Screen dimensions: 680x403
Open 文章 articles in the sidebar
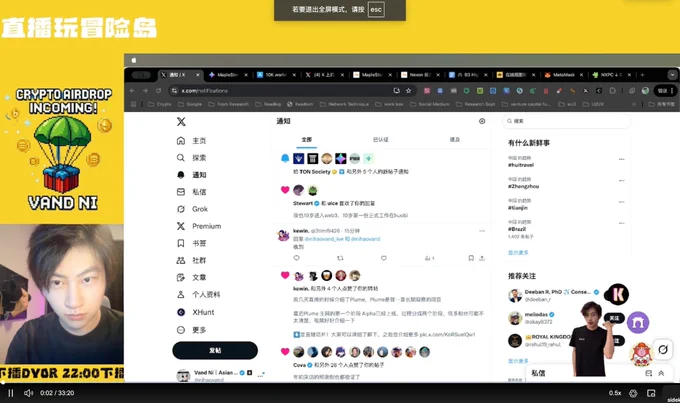point(191,277)
